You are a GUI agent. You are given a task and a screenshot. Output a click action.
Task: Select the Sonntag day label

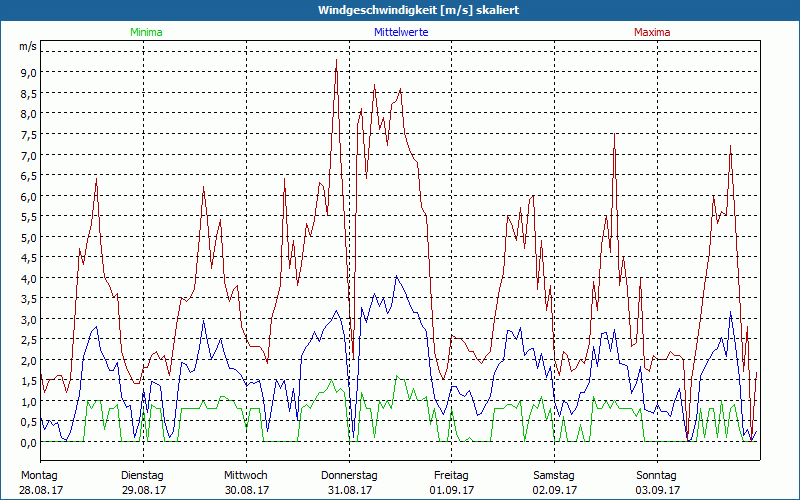(656, 475)
